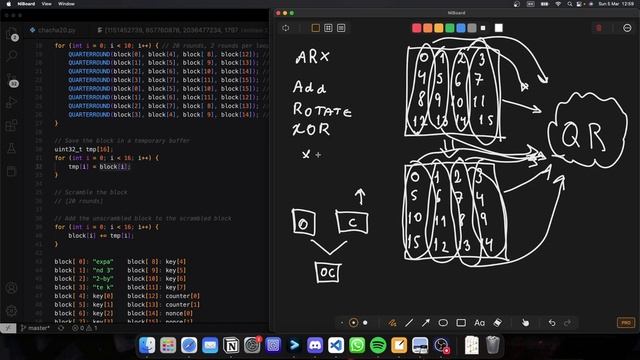Open the Window menu in menu bar
This screenshot has width=640, height=360.
pos(66,4)
